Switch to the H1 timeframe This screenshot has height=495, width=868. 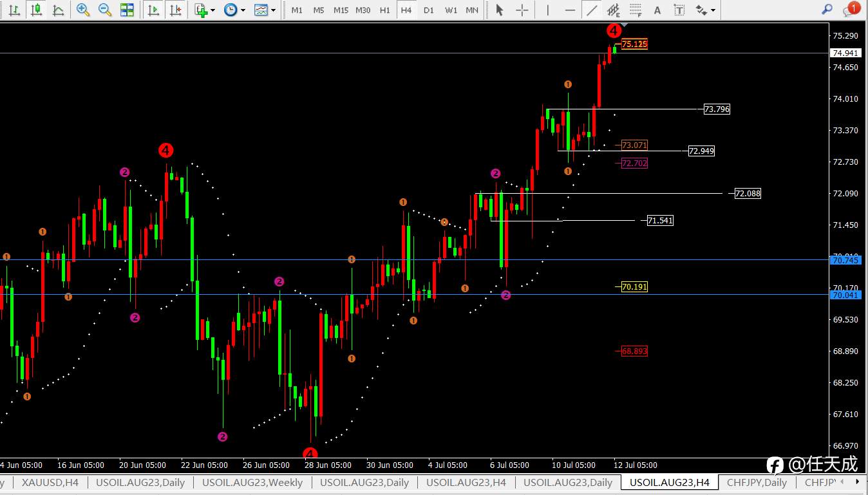point(385,10)
